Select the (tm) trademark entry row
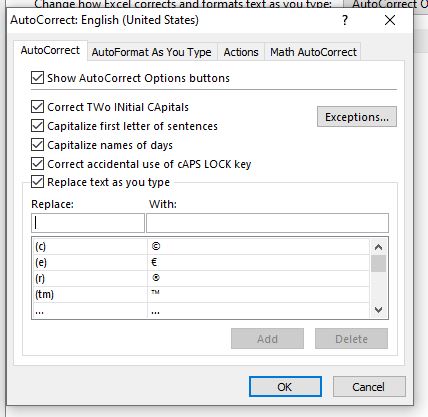The width and height of the screenshot is (428, 417). point(201,294)
